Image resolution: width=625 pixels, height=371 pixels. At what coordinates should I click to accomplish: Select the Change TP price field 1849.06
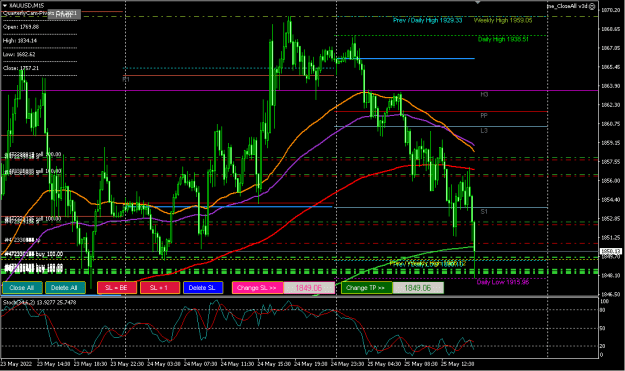point(418,288)
